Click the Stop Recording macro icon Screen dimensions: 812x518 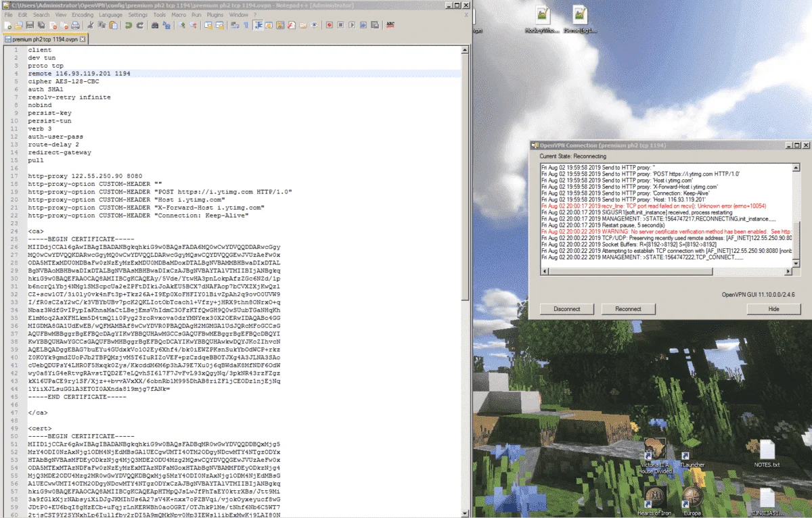coord(340,25)
